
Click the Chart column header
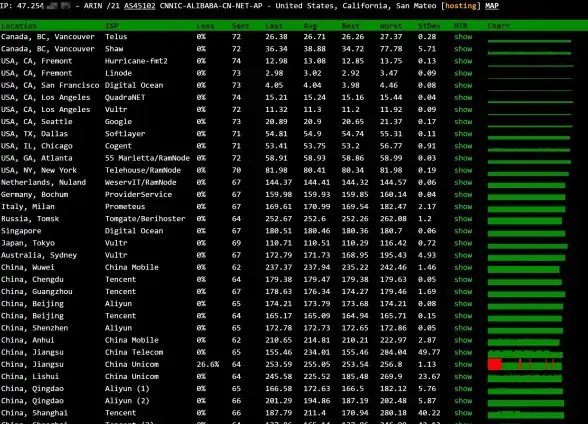tap(499, 26)
